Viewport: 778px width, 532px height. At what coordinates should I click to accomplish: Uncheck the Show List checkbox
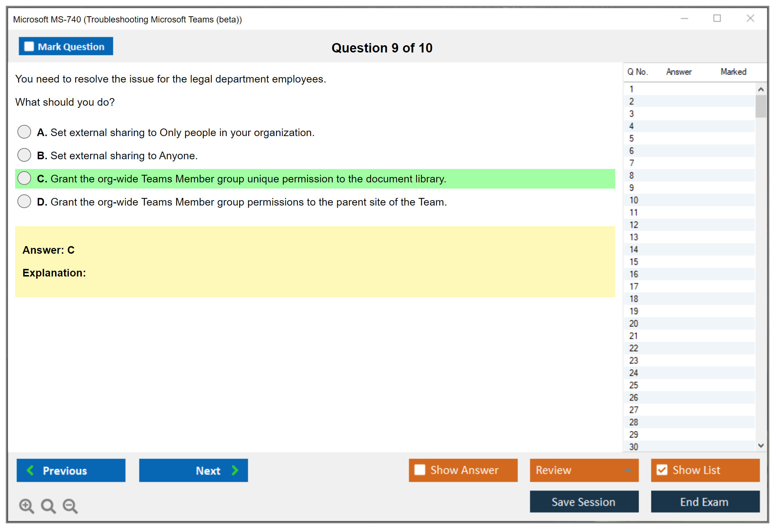point(662,470)
